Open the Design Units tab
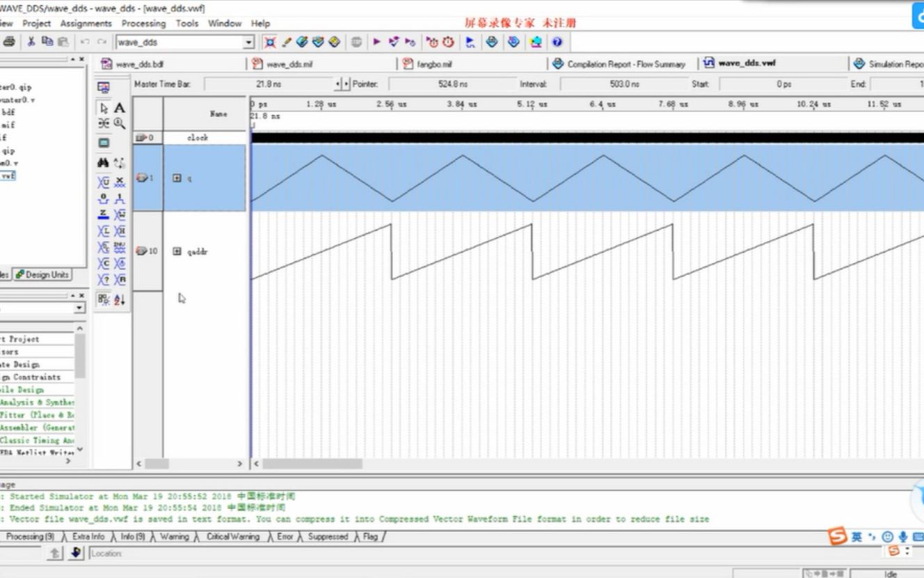The width and height of the screenshot is (924, 578). [x=43, y=274]
